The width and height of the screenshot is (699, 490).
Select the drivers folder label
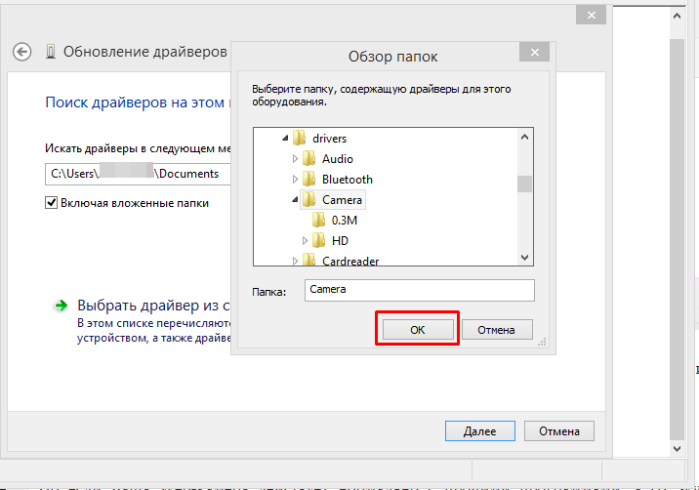click(329, 138)
